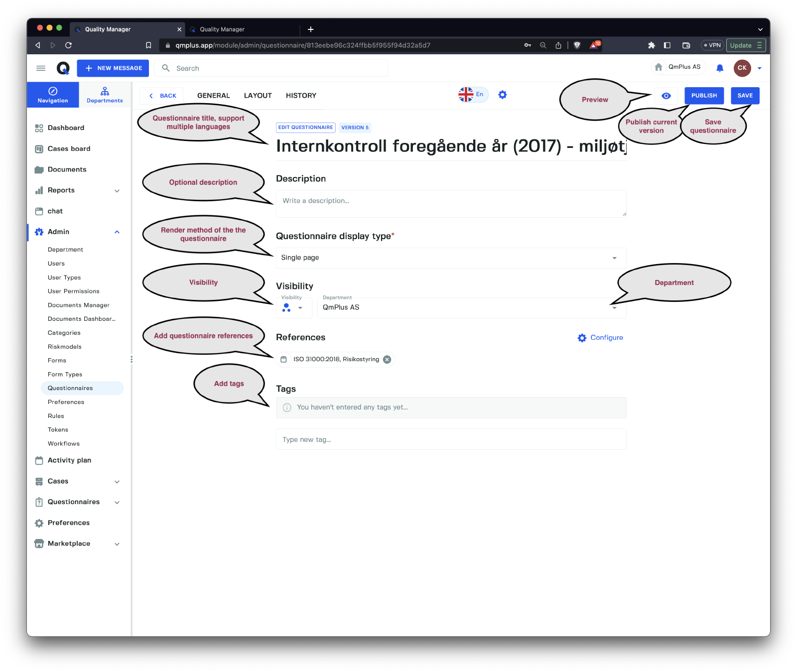
Task: Click the eye Preview icon
Action: 666,96
